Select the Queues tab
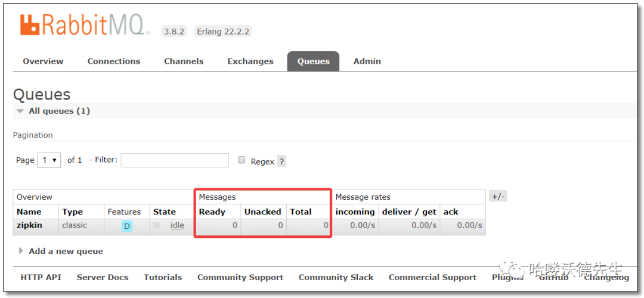This screenshot has width=644, height=298. tap(314, 61)
